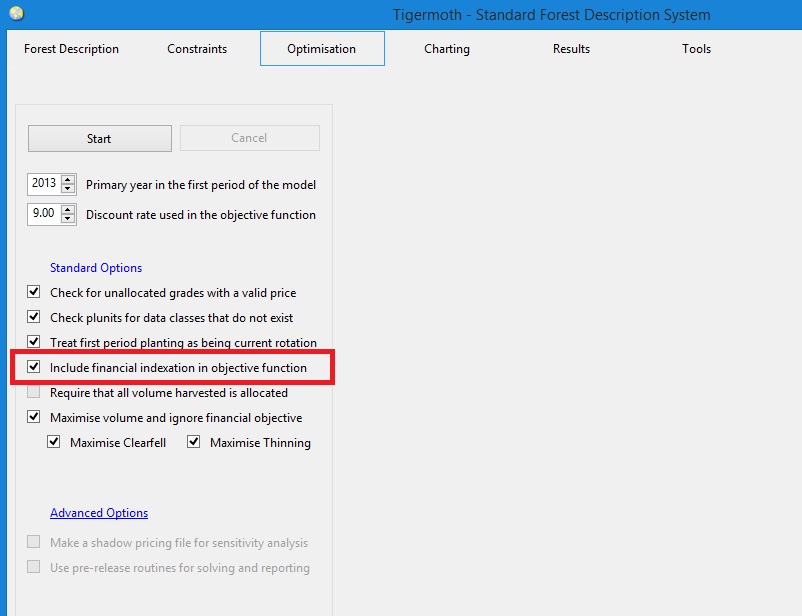
Task: Uncheck Include financial indexation checkbox
Action: (x=34, y=366)
